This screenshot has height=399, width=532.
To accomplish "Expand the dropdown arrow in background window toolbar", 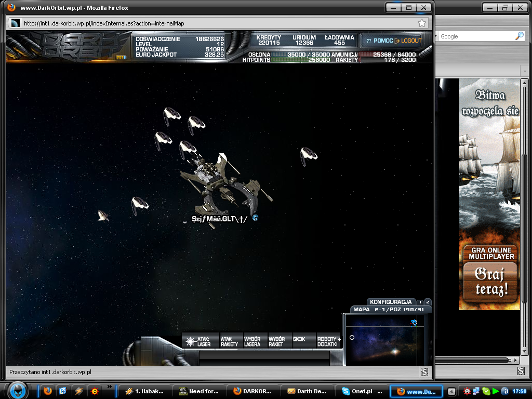I will [525, 71].
